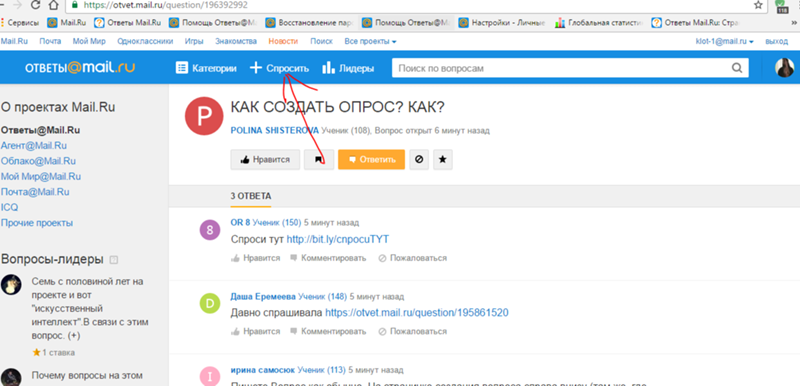Select the 3 ОТВЕТА tab

[251, 196]
